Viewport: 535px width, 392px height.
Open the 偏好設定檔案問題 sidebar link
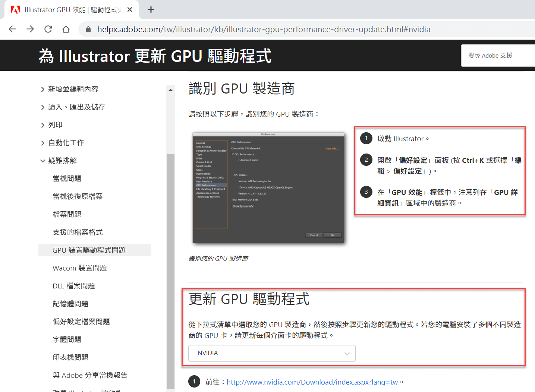[x=81, y=322]
